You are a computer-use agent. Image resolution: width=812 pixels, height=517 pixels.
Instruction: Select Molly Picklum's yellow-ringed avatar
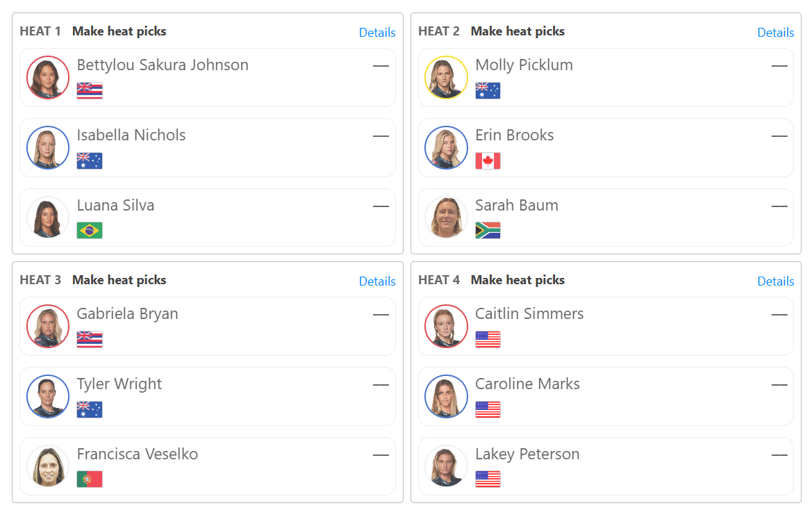446,78
